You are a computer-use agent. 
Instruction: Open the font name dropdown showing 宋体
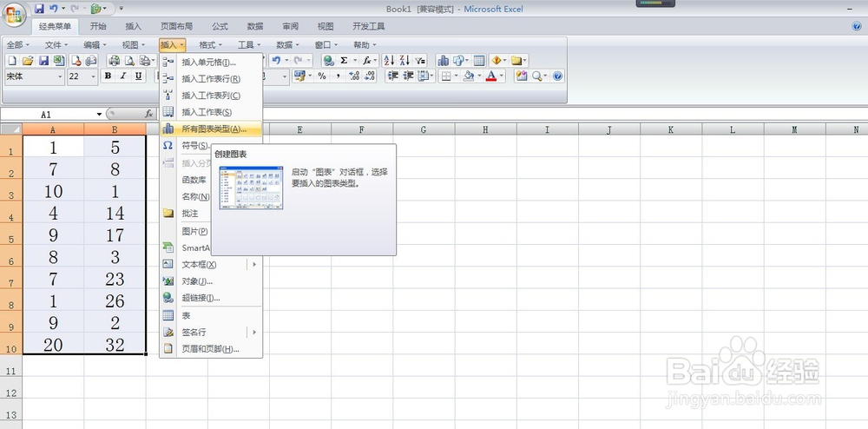61,77
